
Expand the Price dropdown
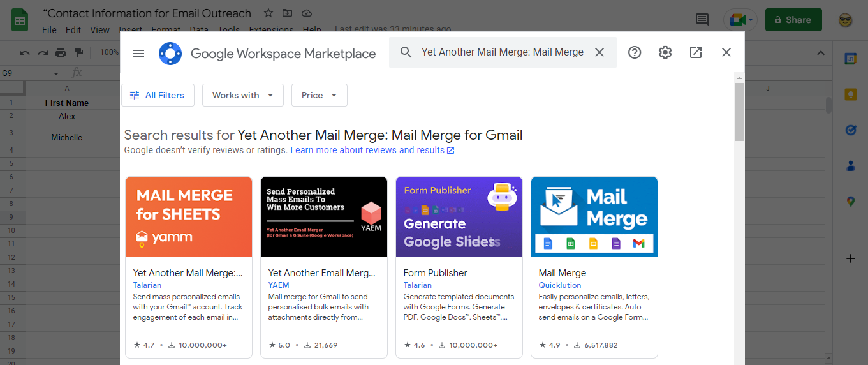coord(320,95)
